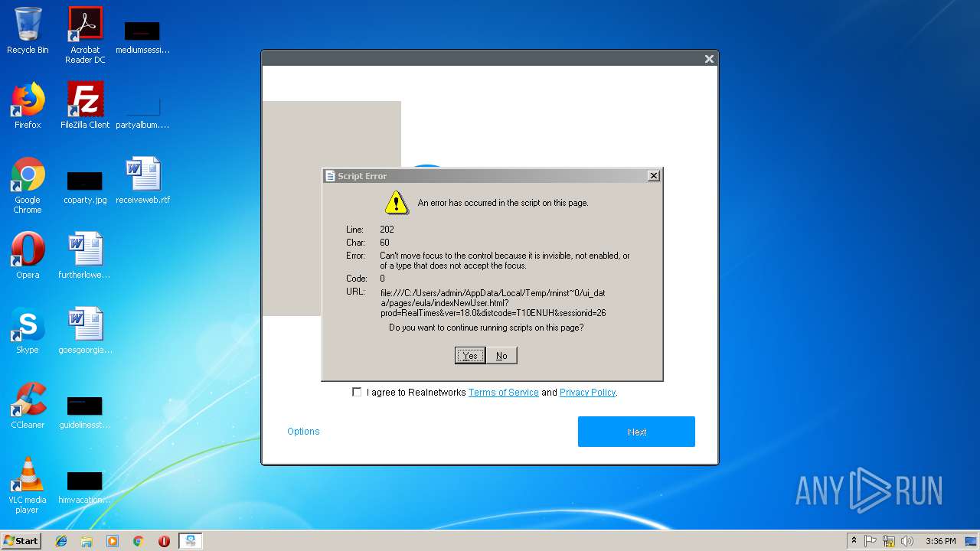Image resolution: width=980 pixels, height=551 pixels.
Task: Open Google Chrome desktop shortcut
Action: point(28,185)
